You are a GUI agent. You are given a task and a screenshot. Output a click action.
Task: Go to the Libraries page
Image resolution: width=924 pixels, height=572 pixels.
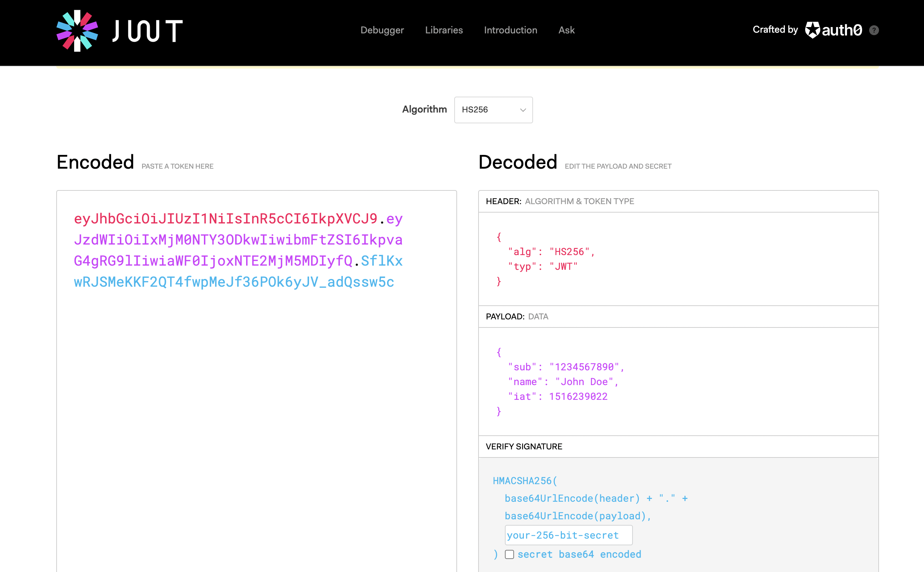point(444,30)
